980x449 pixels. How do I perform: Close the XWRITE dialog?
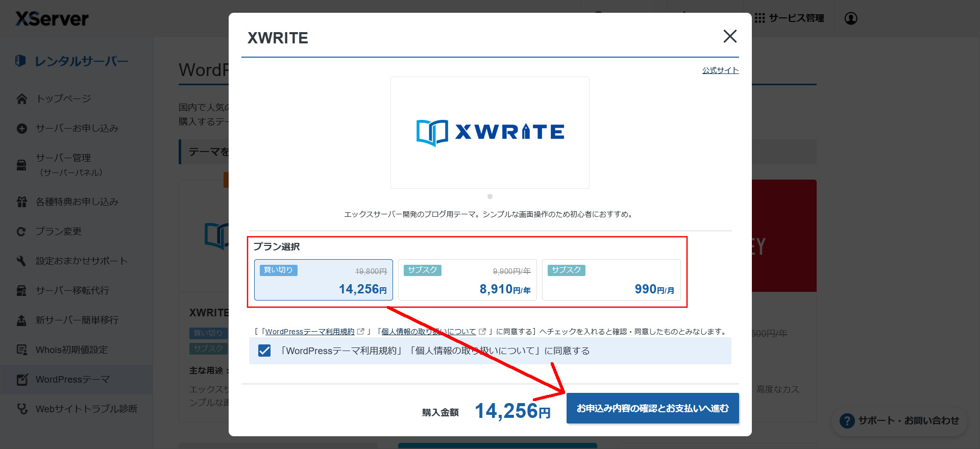[730, 36]
